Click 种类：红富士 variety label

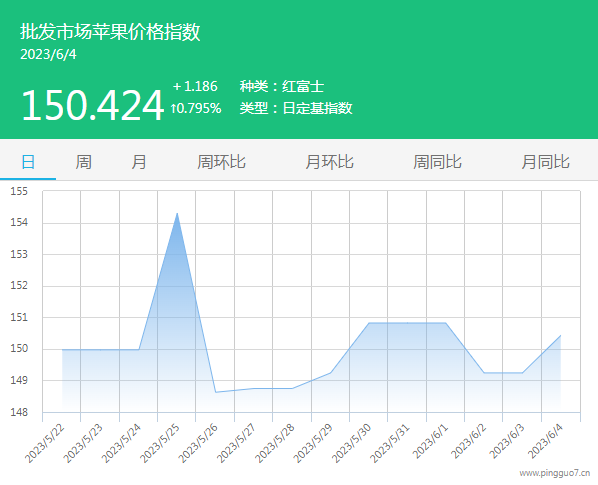282,87
